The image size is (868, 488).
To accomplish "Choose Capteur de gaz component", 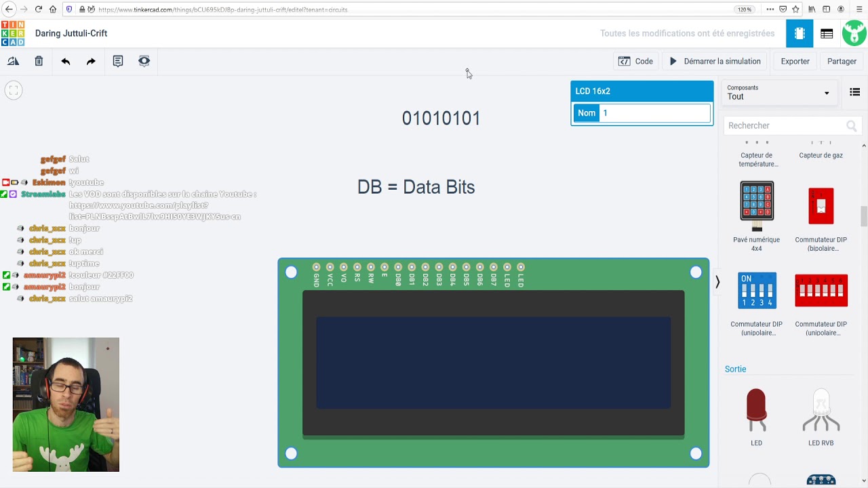I will pyautogui.click(x=821, y=151).
